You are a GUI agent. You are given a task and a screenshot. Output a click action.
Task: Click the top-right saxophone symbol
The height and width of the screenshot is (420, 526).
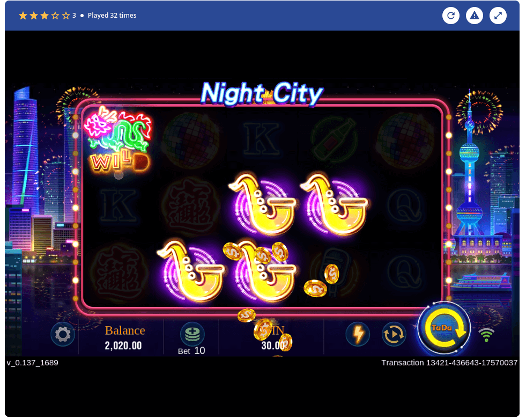click(334, 204)
